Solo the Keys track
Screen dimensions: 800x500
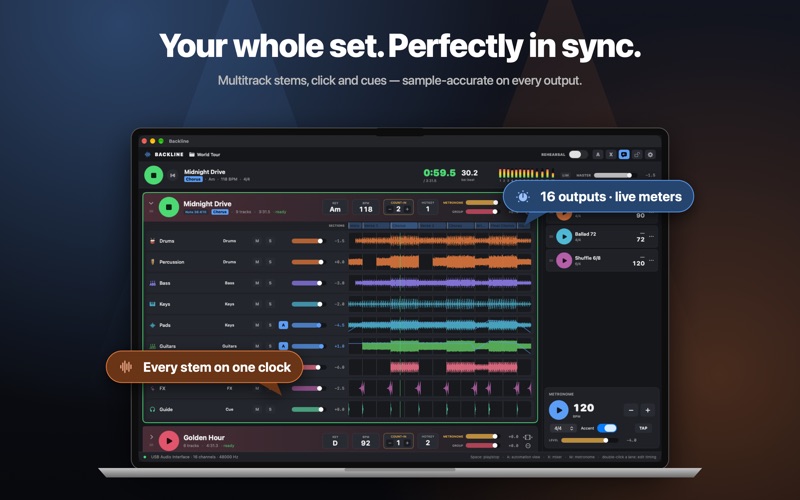click(270, 304)
